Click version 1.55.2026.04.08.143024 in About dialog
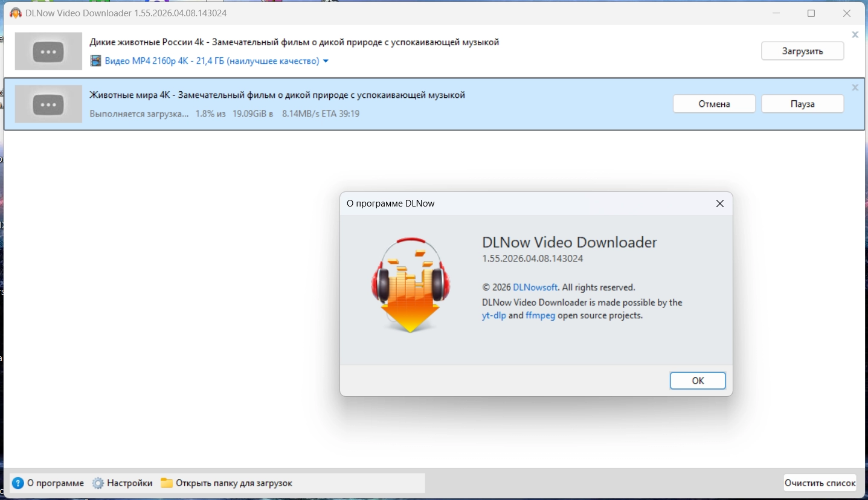This screenshot has height=500, width=868. pos(533,258)
